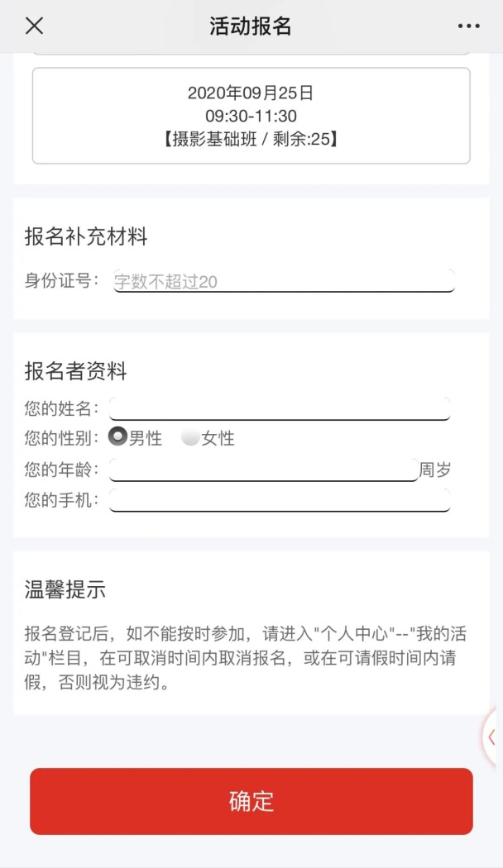The height and width of the screenshot is (868, 503).
Task: Click the 活动报名 page title
Action: tap(251, 26)
